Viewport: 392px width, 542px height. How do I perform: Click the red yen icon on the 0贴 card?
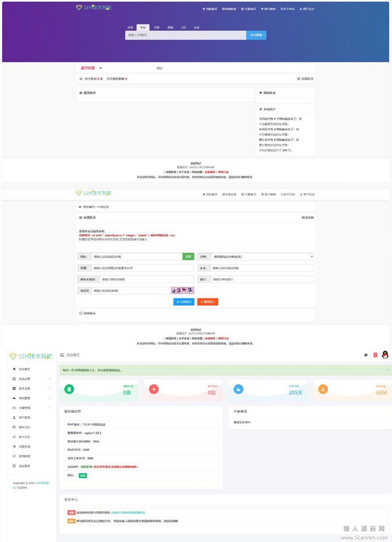tap(154, 389)
